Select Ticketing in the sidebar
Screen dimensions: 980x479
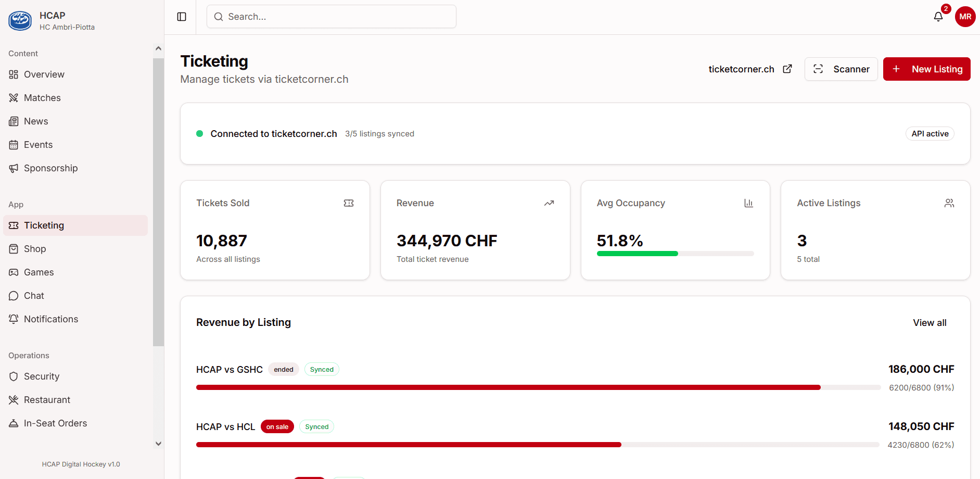pyautogui.click(x=75, y=225)
